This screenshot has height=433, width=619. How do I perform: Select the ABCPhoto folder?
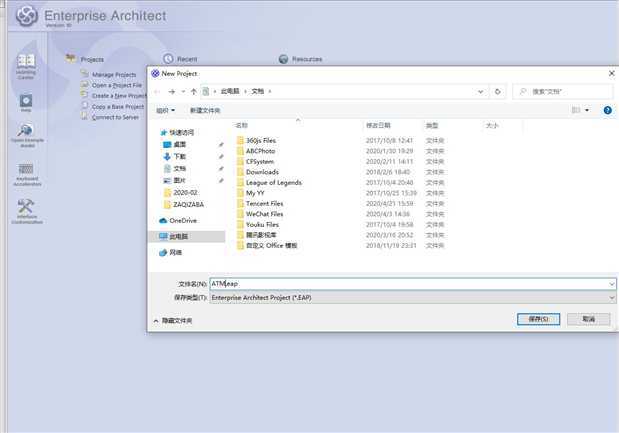(260, 151)
